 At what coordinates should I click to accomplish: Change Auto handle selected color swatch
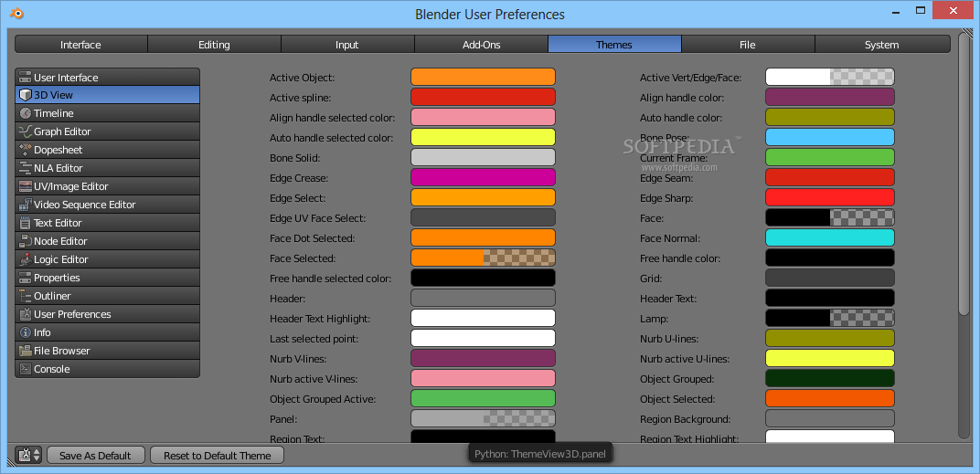(x=483, y=137)
